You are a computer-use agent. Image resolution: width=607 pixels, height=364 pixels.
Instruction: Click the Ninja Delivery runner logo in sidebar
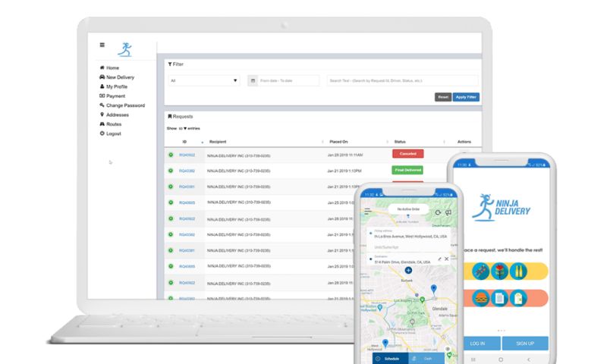tap(125, 50)
